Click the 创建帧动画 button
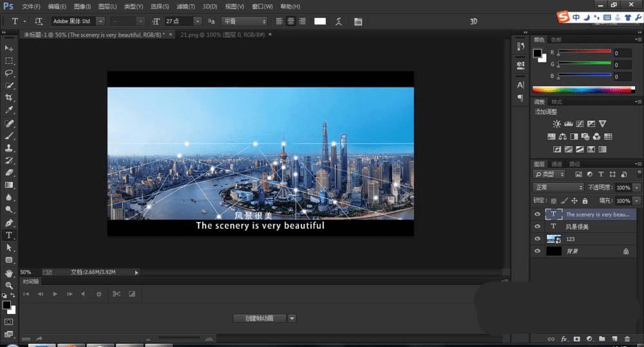Screen dimensions: 644x347 pyautogui.click(x=259, y=318)
